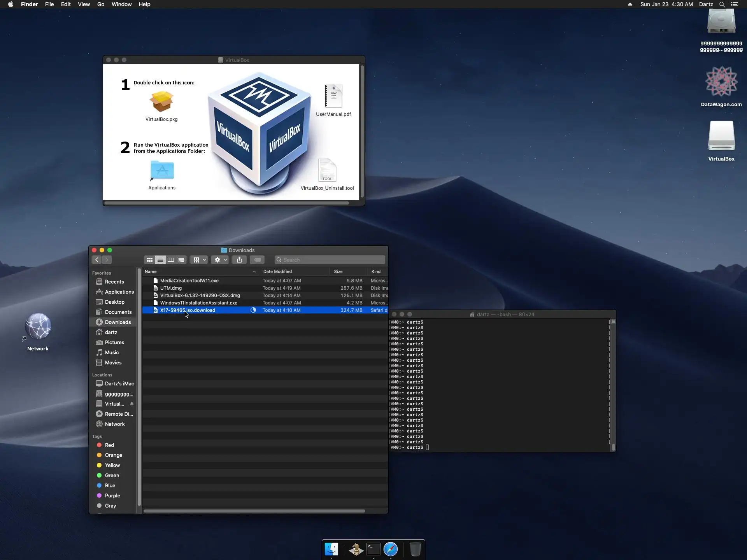
Task: Open the View menu in menu bar
Action: 84,4
